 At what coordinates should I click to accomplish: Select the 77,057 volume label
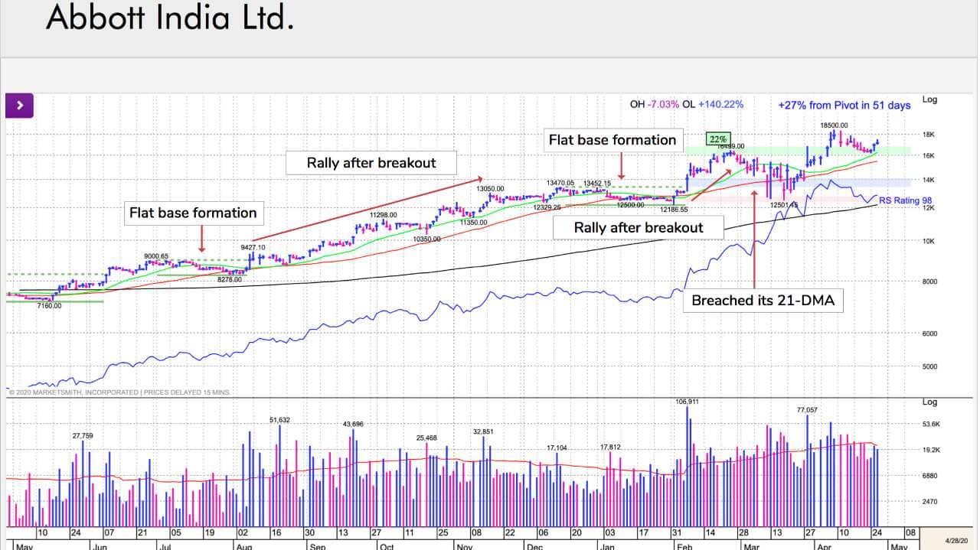tap(807, 410)
